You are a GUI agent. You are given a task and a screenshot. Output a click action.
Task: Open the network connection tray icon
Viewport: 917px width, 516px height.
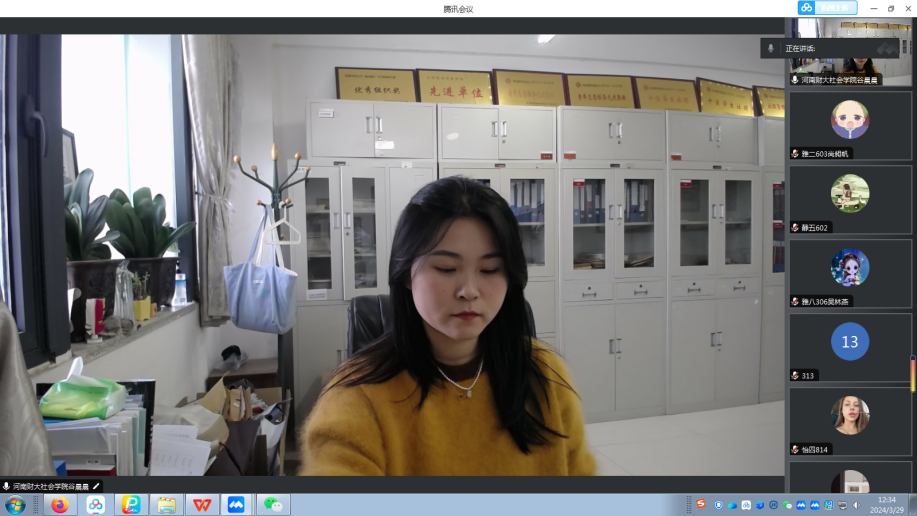pos(842,505)
